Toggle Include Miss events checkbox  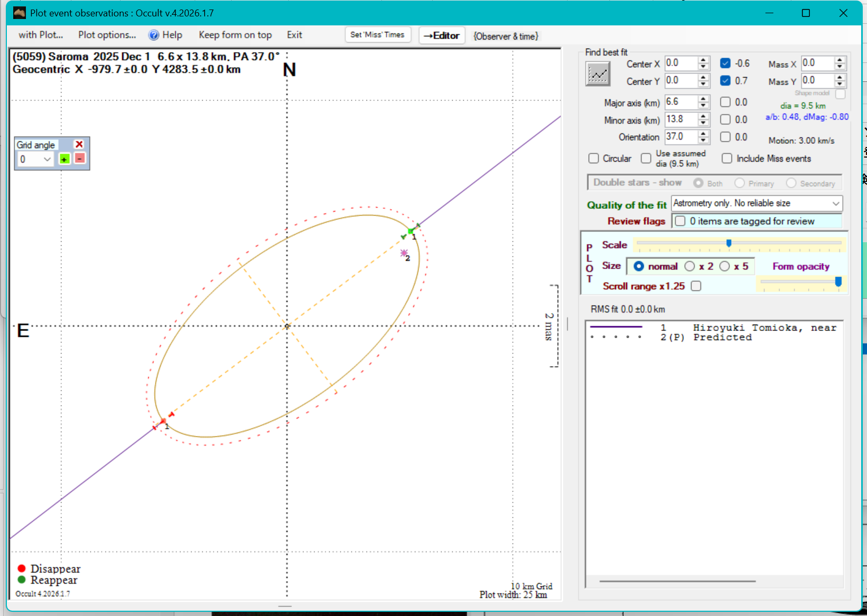click(727, 159)
